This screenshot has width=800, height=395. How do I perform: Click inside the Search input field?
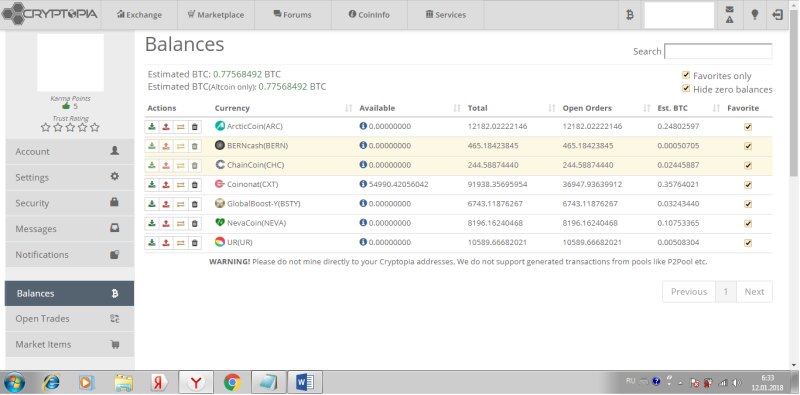click(x=718, y=51)
